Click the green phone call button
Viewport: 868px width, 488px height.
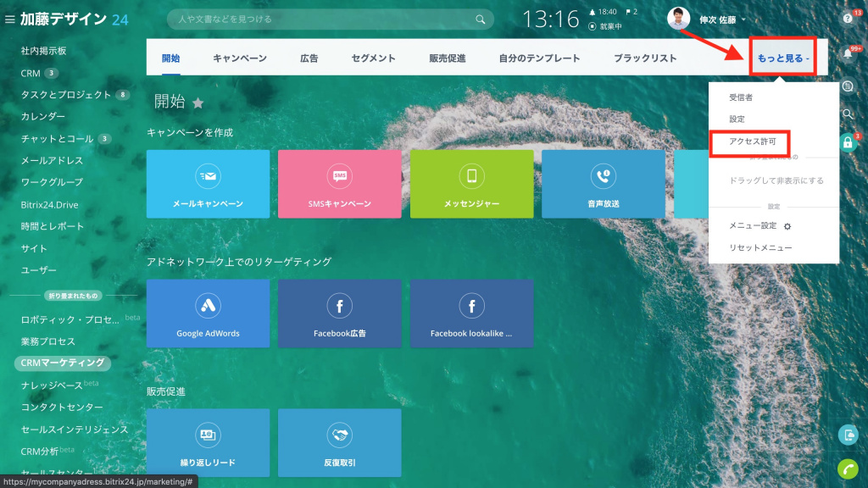click(x=848, y=469)
